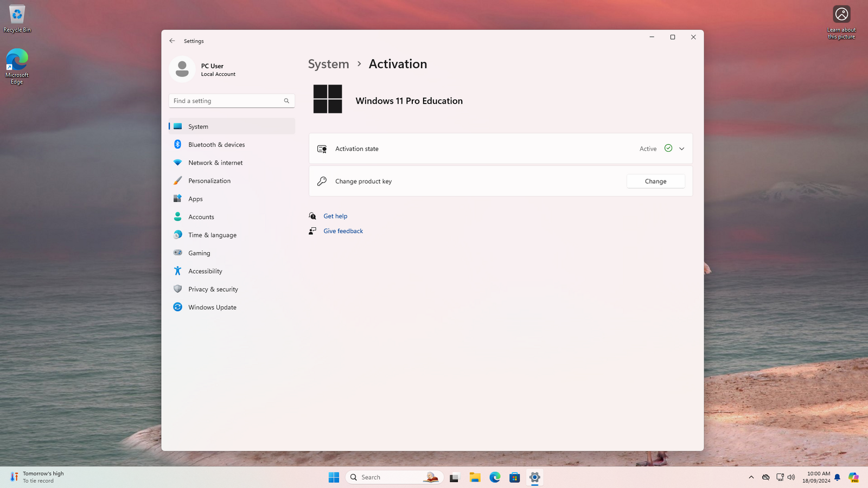This screenshot has width=868, height=488.
Task: Click the Personalization paintbrush icon
Action: pyautogui.click(x=177, y=181)
